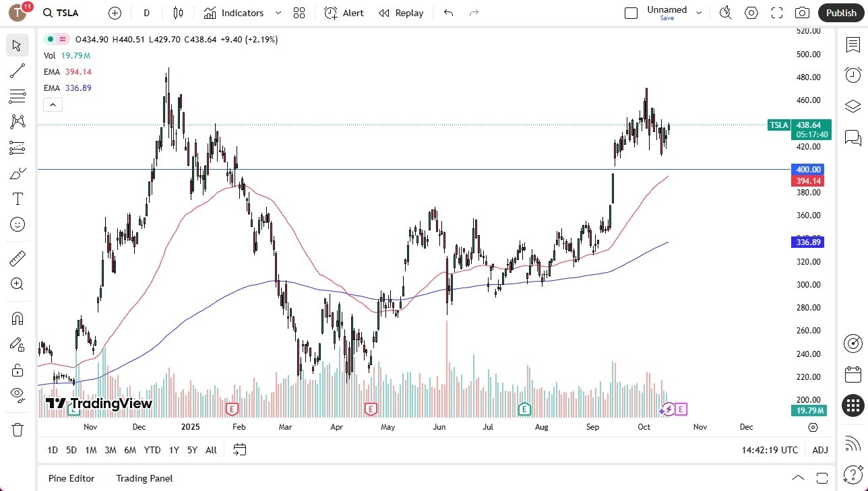The width and height of the screenshot is (868, 491).
Task: Enable magnet snapping mode
Action: tap(17, 318)
